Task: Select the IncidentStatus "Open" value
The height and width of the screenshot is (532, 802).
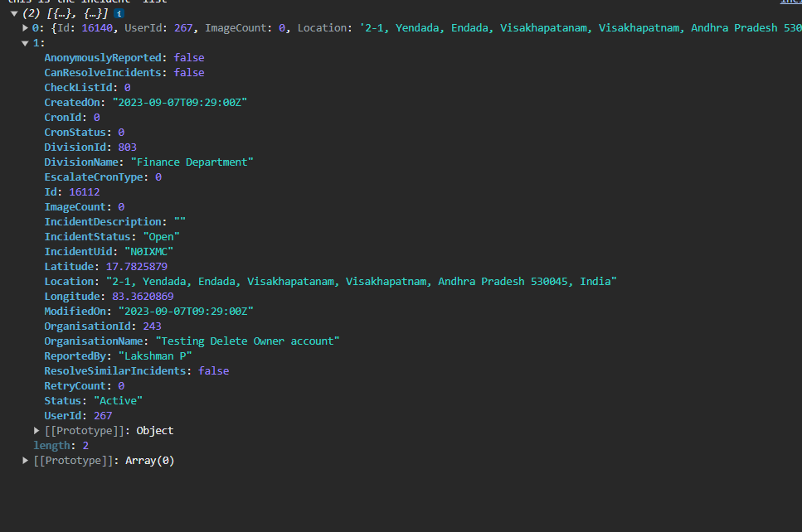Action: pyautogui.click(x=161, y=237)
